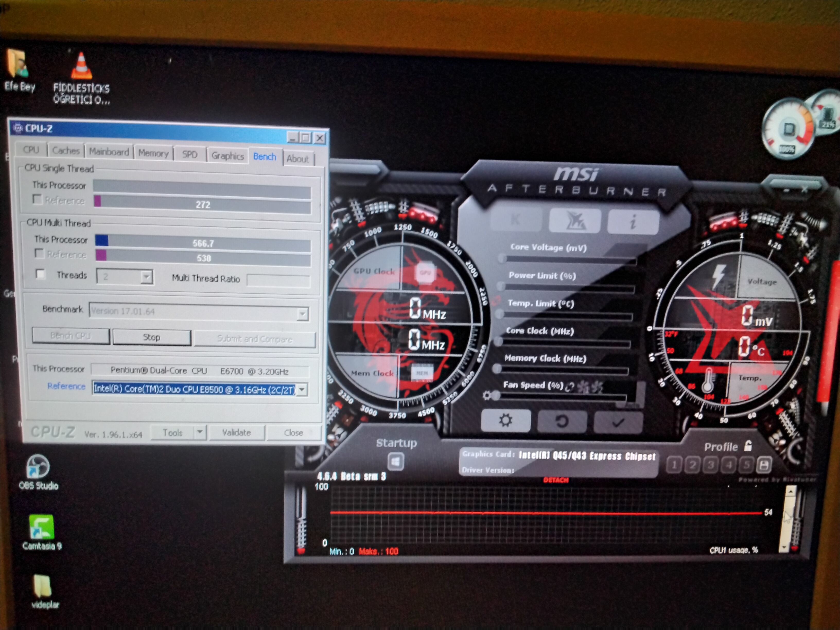Click the Stop benchmark button
Screen dimensions: 840x630
tap(152, 337)
